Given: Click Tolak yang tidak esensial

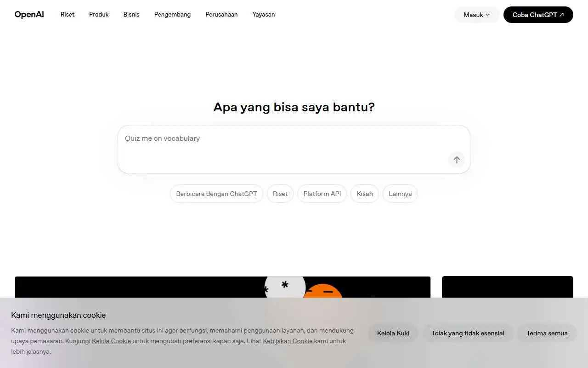Looking at the screenshot, I should (x=468, y=333).
